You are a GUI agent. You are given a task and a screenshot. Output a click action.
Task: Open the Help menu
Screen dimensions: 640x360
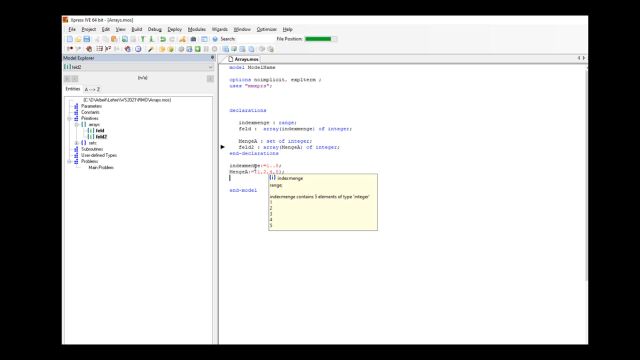pos(287,29)
